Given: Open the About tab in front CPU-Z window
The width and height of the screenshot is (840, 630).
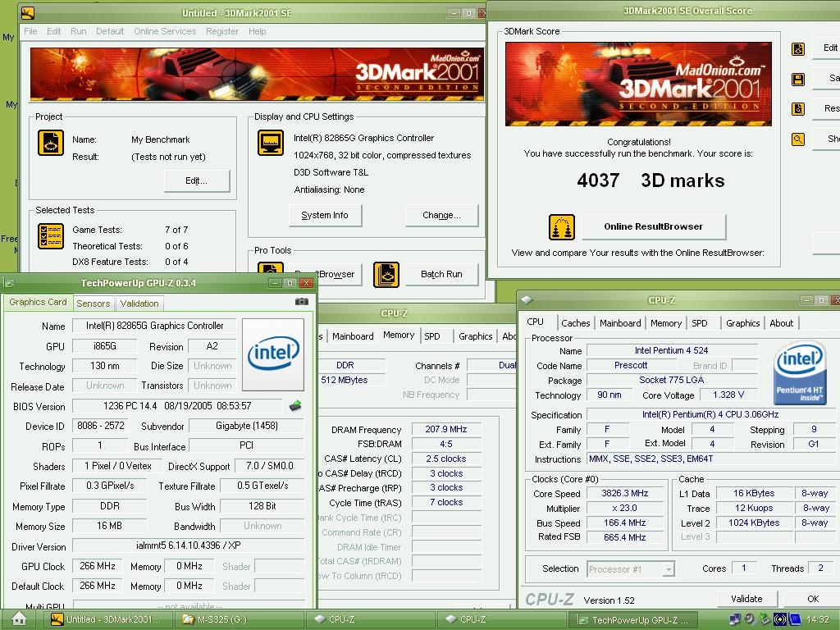Looking at the screenshot, I should (781, 323).
